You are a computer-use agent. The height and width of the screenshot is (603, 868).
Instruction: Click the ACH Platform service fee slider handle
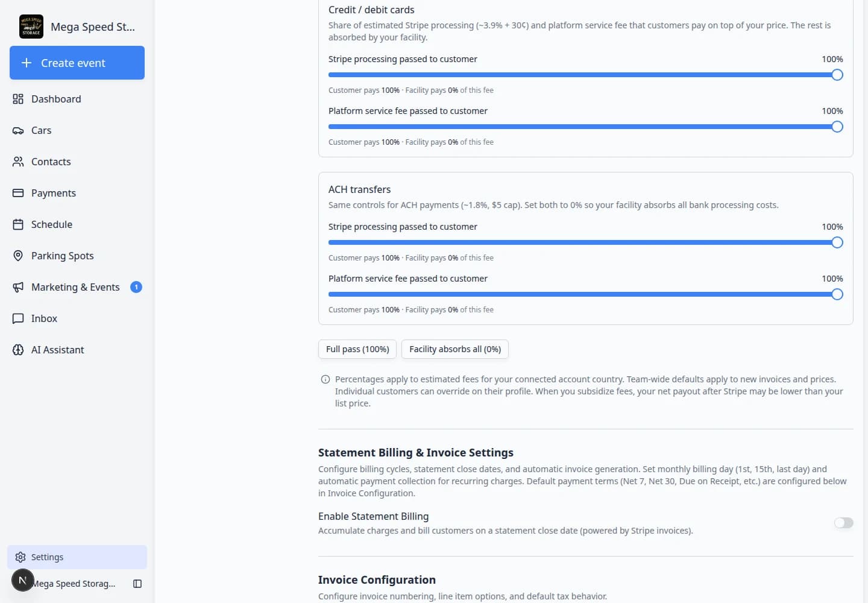point(837,294)
